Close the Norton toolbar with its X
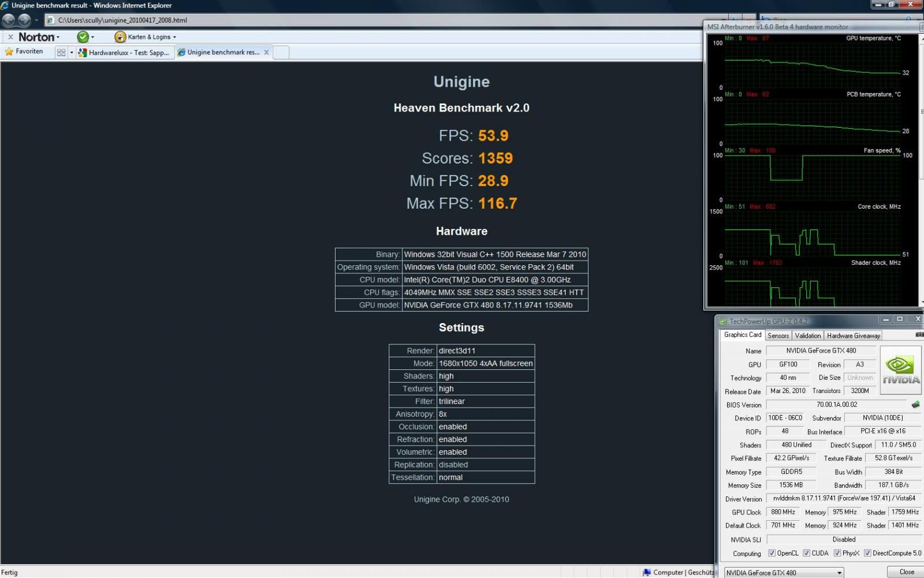This screenshot has width=924, height=578. (x=10, y=37)
